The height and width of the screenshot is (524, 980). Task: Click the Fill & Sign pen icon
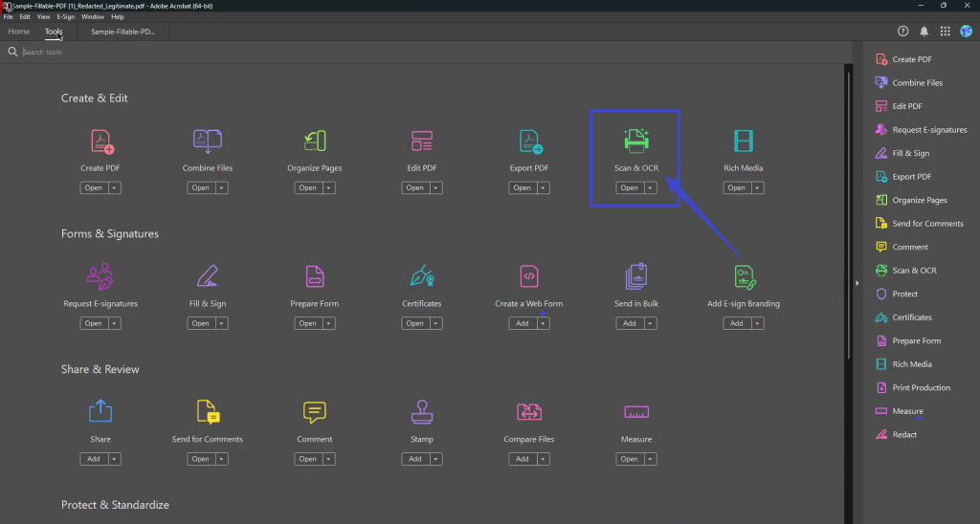coord(208,276)
